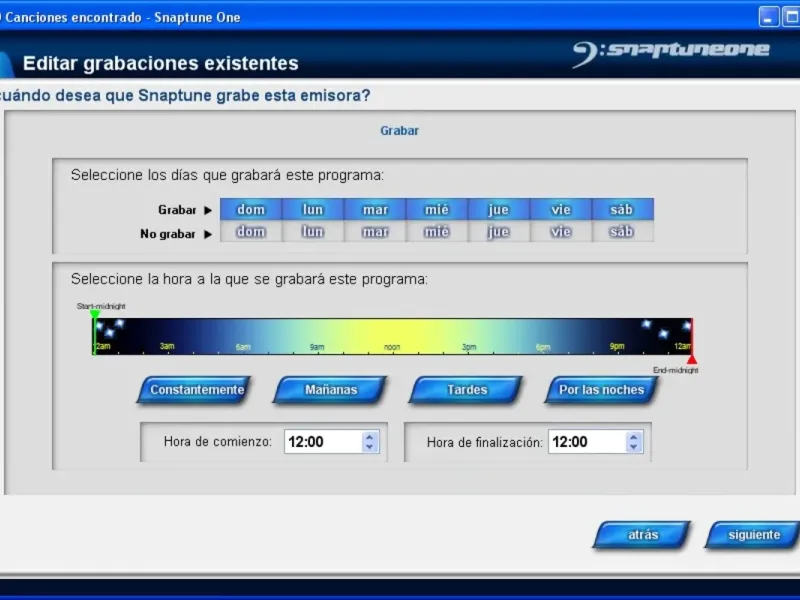Click the timeline at 3pm
The image size is (800, 600).
pyautogui.click(x=469, y=347)
